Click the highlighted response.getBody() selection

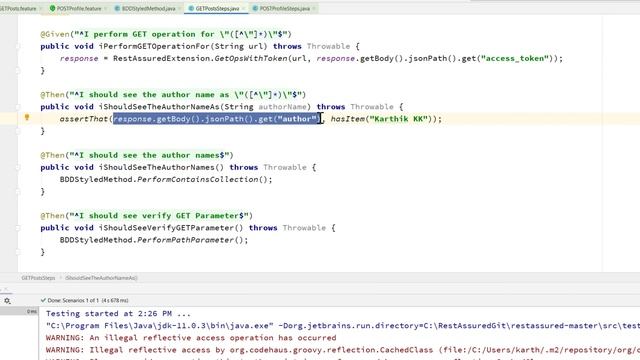pyautogui.click(x=217, y=119)
